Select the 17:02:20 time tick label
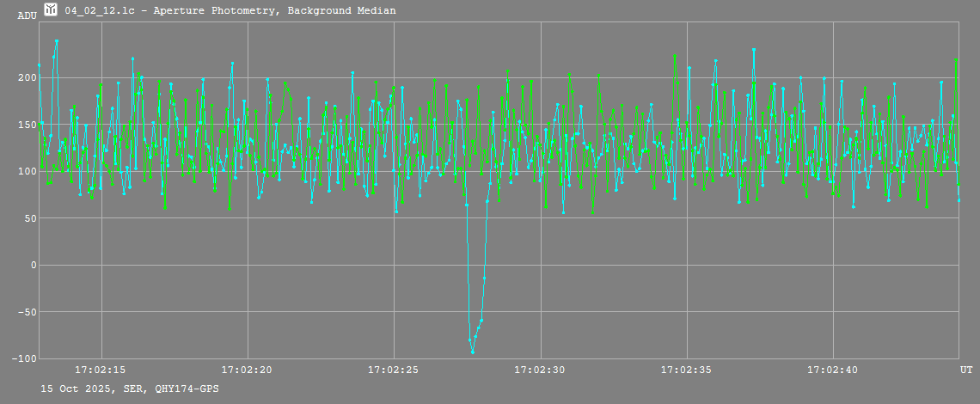This screenshot has height=404, width=980. click(x=247, y=370)
